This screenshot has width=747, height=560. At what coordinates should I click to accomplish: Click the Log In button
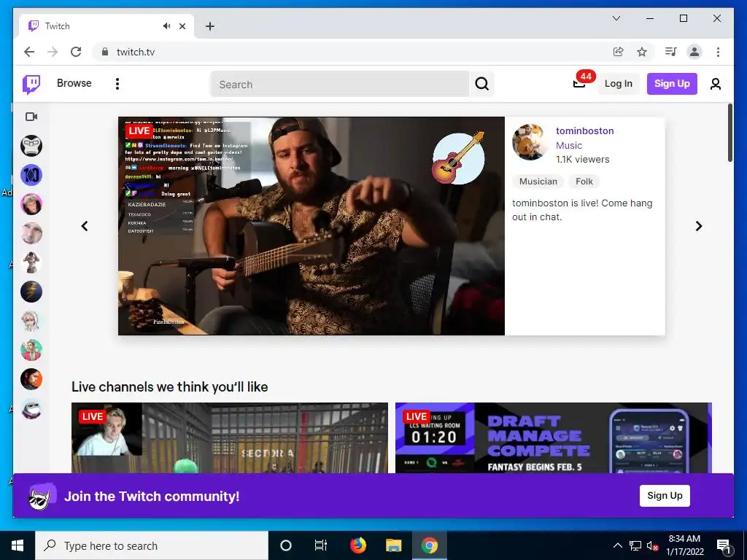[x=619, y=84]
